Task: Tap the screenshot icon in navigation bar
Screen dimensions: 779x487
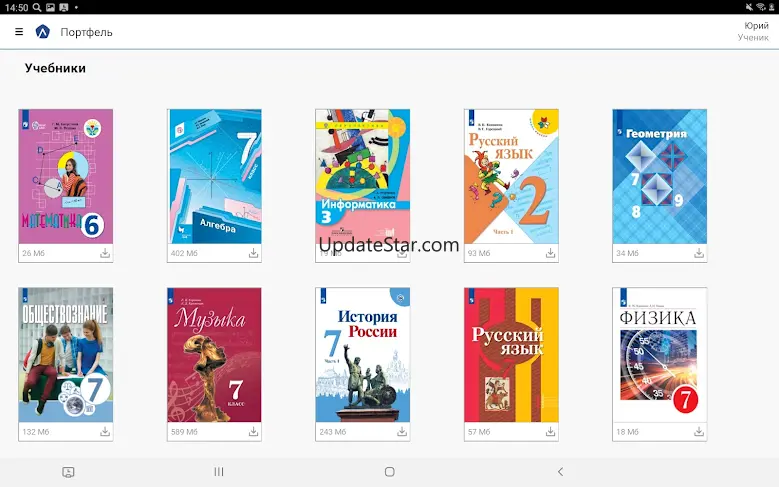Action: [x=68, y=472]
